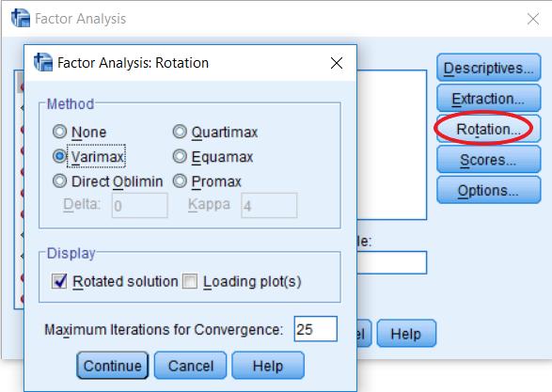Open the Descriptives... dialog
552x392 pixels.
489,68
